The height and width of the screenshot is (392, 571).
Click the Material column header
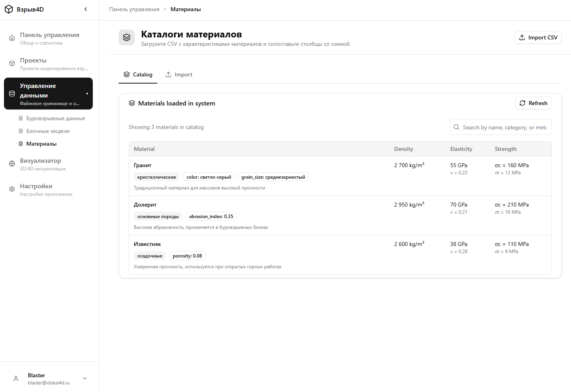144,149
